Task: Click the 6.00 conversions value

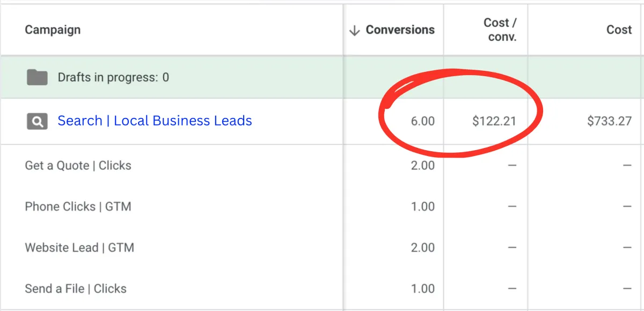Action: pyautogui.click(x=422, y=122)
